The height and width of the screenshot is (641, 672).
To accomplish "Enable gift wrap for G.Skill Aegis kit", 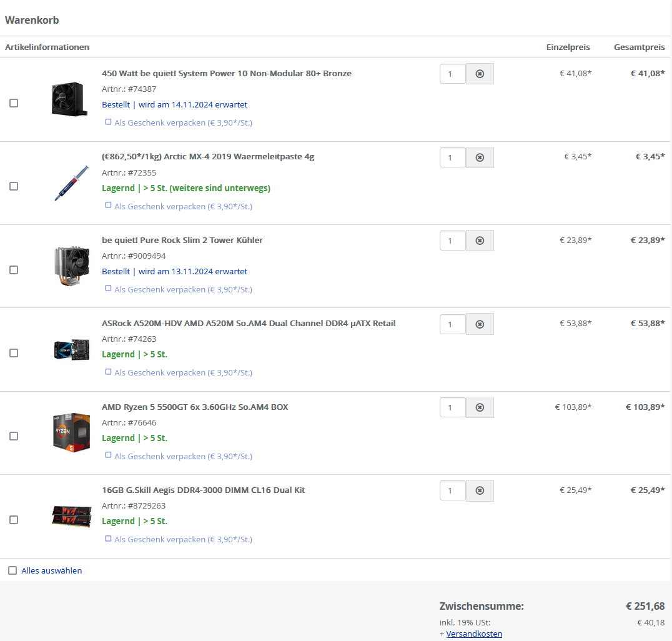I will 108,538.
